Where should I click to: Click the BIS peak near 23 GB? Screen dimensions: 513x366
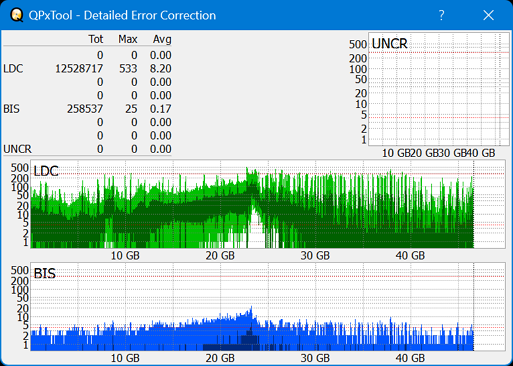251,309
